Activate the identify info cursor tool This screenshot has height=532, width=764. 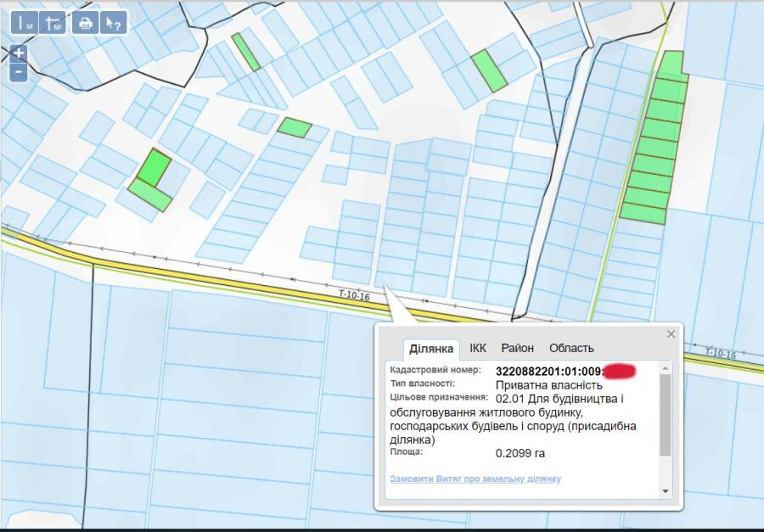pyautogui.click(x=113, y=23)
